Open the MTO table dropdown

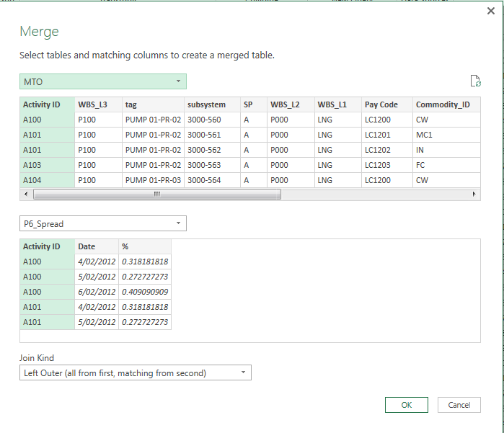102,81
